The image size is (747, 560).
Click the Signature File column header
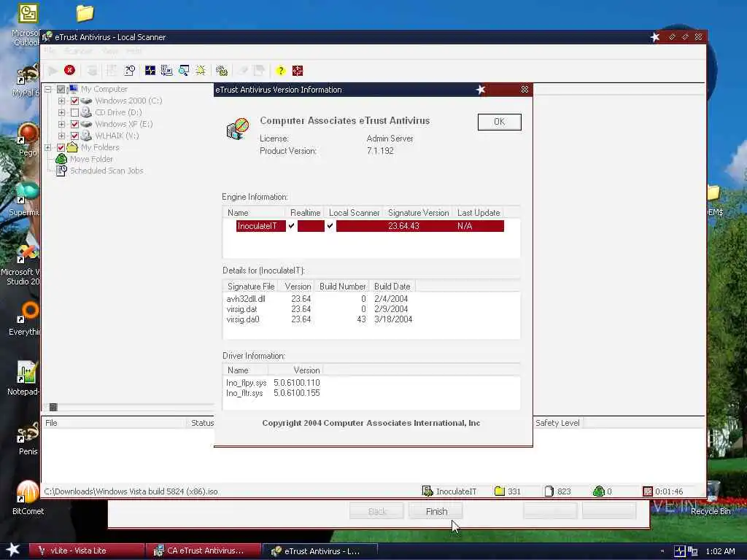[251, 286]
